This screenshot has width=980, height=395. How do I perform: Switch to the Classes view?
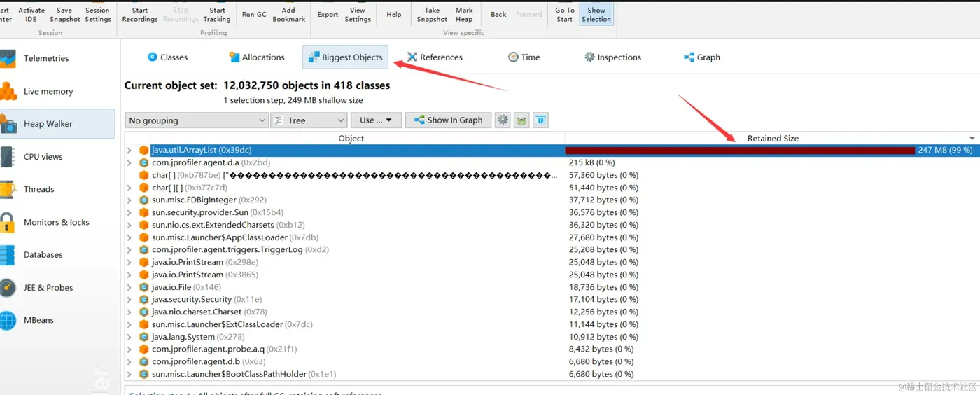(167, 57)
